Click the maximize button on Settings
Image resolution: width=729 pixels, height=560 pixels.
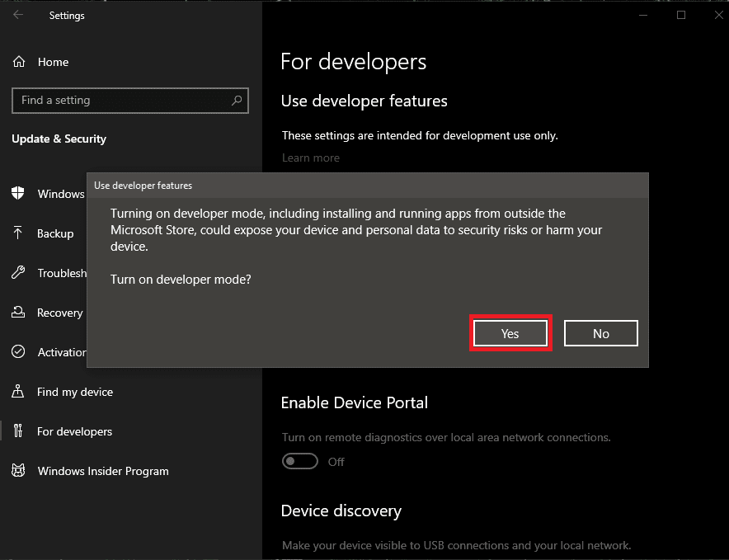point(681,14)
